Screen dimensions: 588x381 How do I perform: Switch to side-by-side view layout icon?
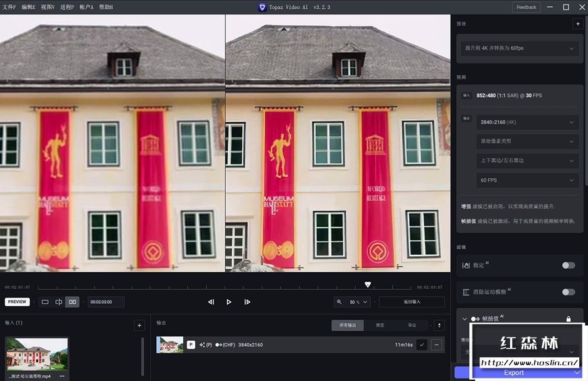point(72,302)
